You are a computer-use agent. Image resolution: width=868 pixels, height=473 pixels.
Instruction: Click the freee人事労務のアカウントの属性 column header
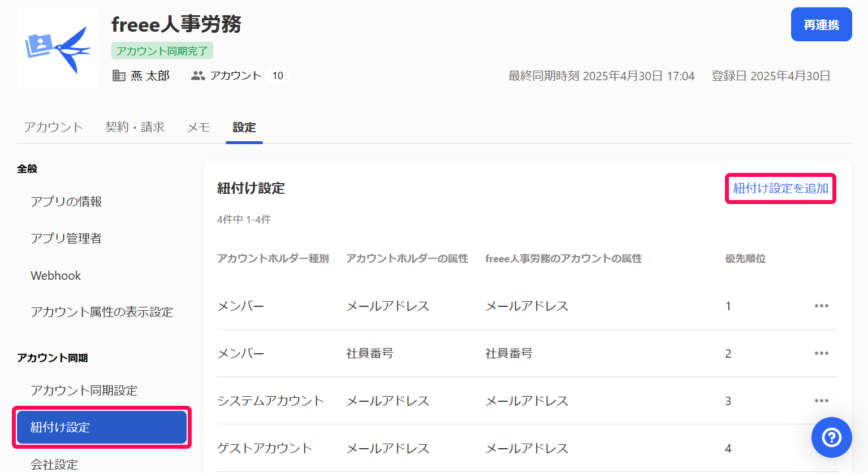564,258
